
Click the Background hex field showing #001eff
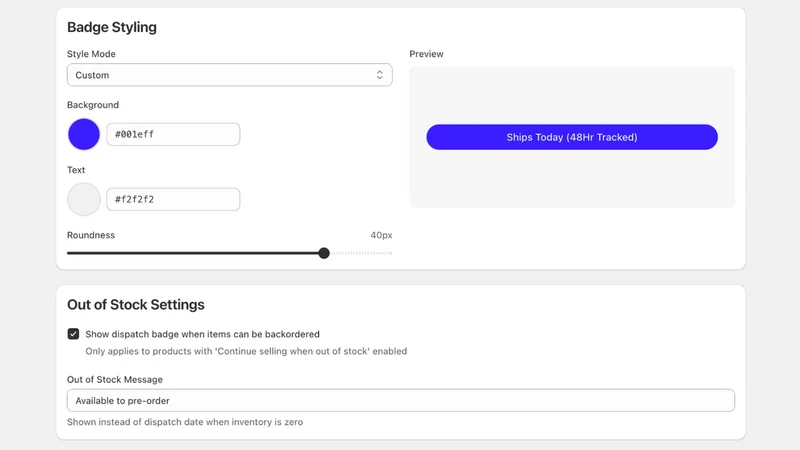[173, 134]
